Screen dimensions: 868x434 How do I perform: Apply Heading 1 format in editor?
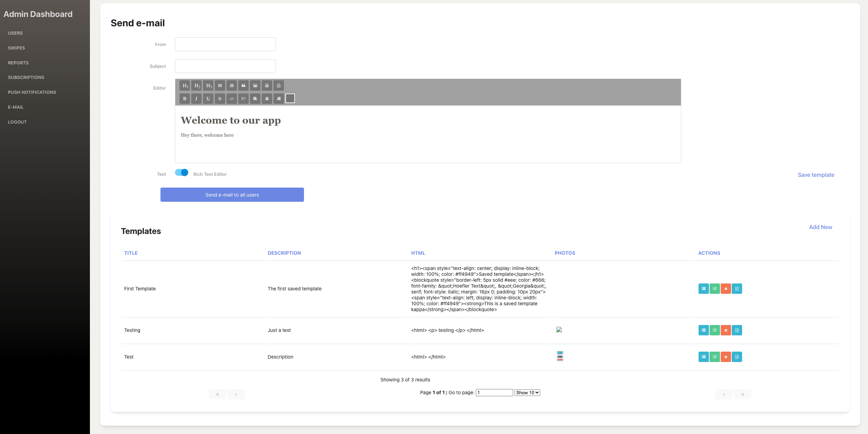(x=185, y=85)
